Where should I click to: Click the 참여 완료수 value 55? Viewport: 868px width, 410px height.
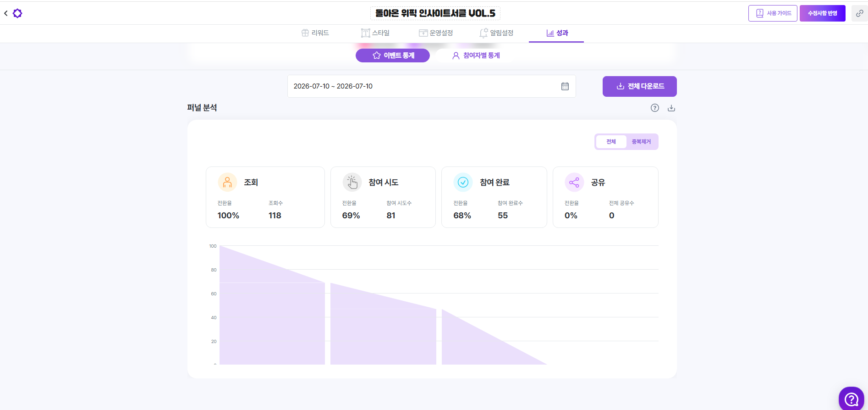coord(503,216)
